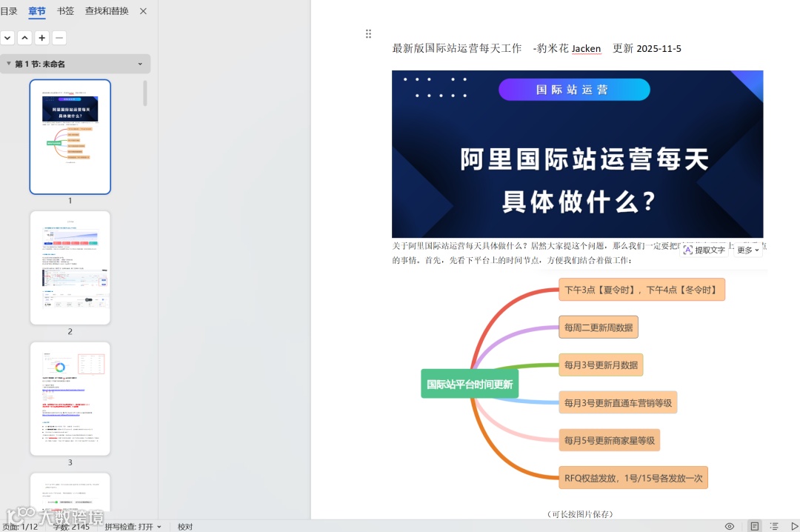Viewport: 800px width, 532px height.
Task: Open the 拼写检查 dropdown in status bar
Action: pos(133,526)
